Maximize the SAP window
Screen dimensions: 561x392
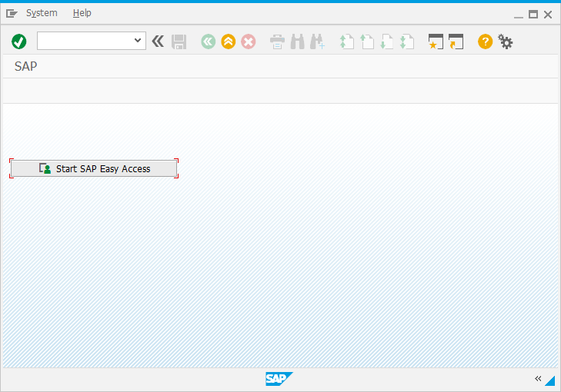533,15
